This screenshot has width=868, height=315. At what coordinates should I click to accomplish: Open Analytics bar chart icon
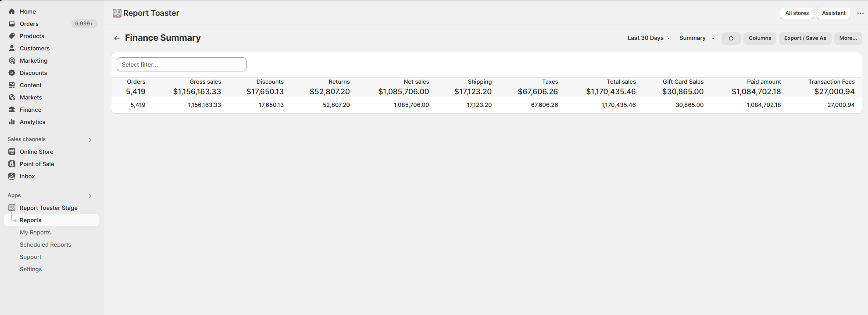click(x=12, y=122)
